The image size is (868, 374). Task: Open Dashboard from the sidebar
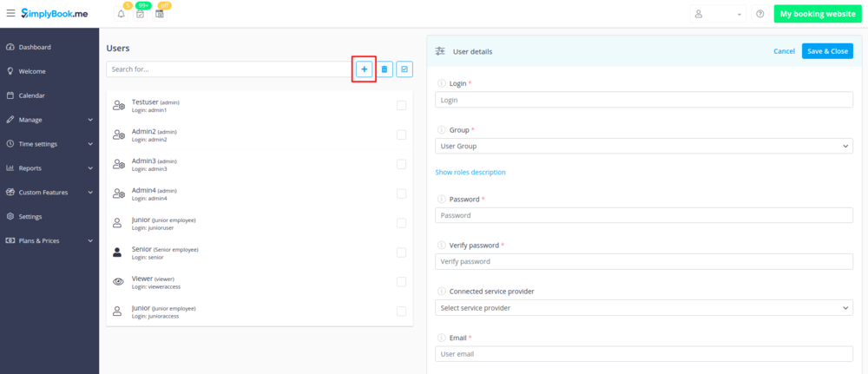pos(35,47)
